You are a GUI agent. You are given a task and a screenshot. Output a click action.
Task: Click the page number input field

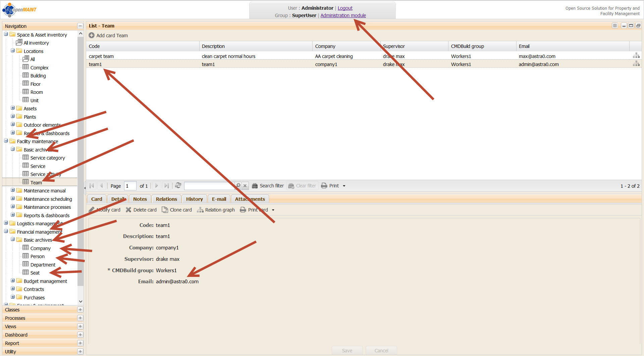130,186
